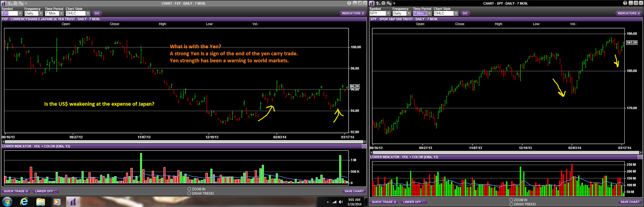This screenshot has width=644, height=207.
Task: Close the FXY lower indicator panel
Action: pyautogui.click(x=364, y=146)
